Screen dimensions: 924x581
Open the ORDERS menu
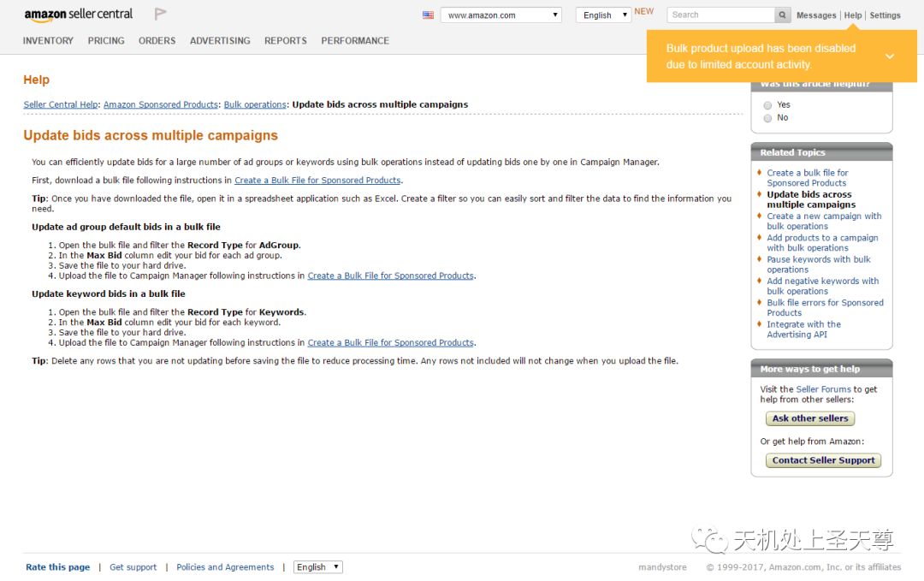click(157, 41)
